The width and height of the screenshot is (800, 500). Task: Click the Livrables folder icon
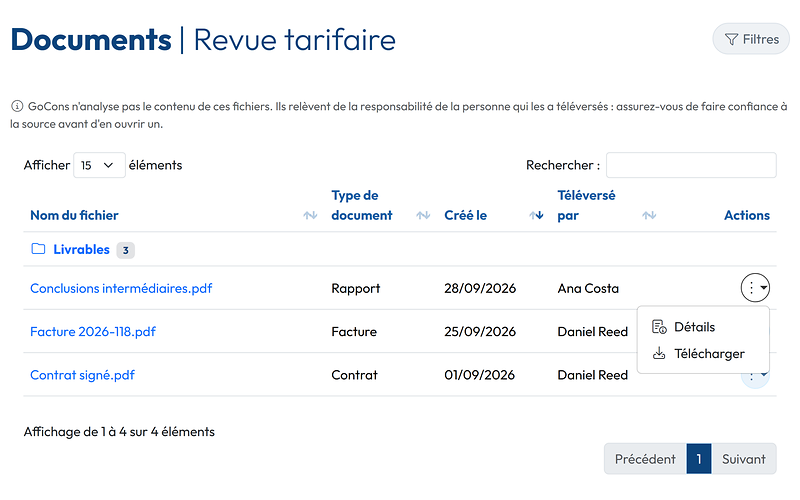[38, 249]
